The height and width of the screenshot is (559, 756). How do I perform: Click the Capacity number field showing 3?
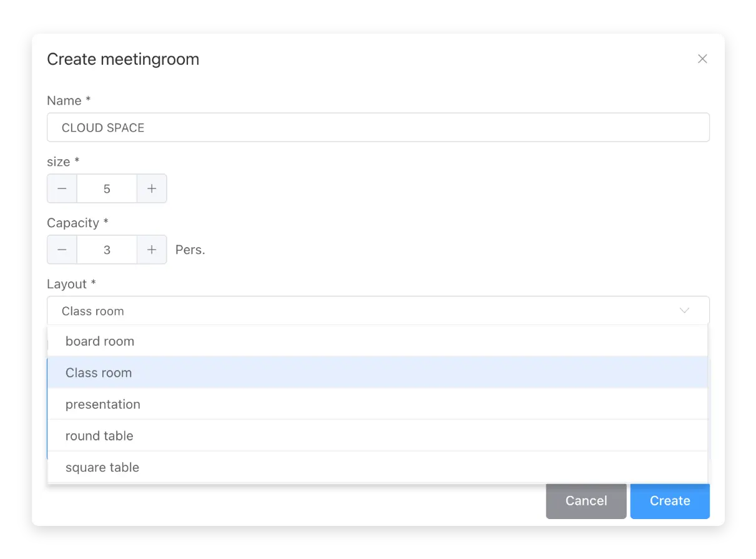tap(107, 250)
